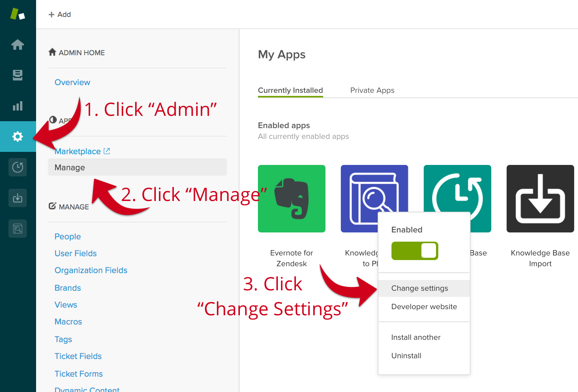Open the Home dashboard icon in sidebar
This screenshot has height=392, width=578.
pos(18,45)
